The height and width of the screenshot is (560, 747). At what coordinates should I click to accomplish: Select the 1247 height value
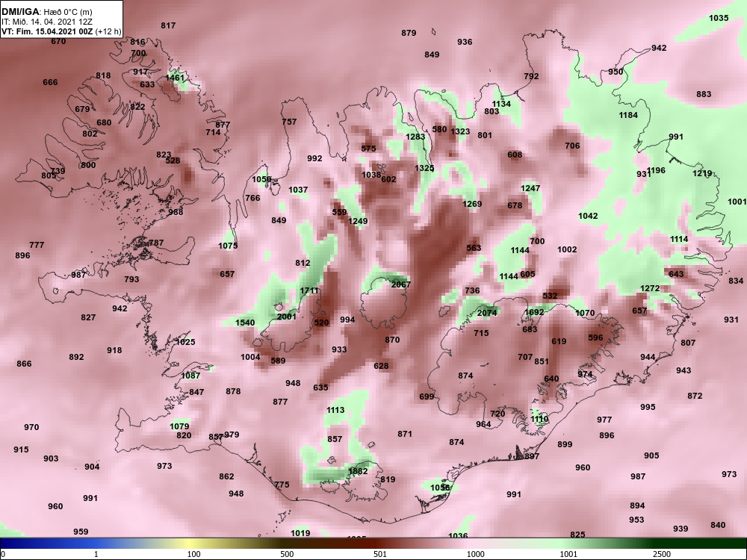pos(530,188)
